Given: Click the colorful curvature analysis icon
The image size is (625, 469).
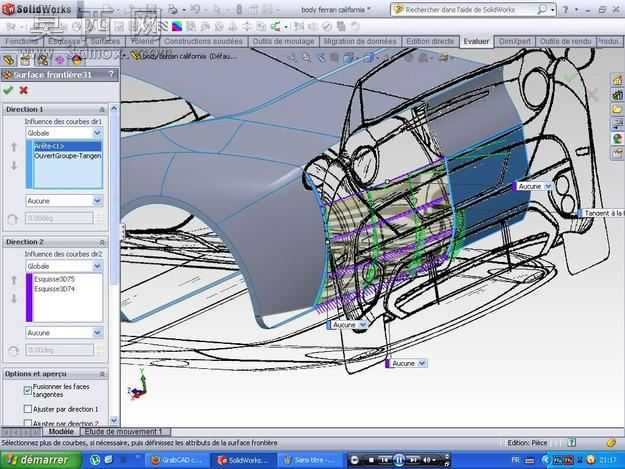Looking at the screenshot, I should 177,27.
